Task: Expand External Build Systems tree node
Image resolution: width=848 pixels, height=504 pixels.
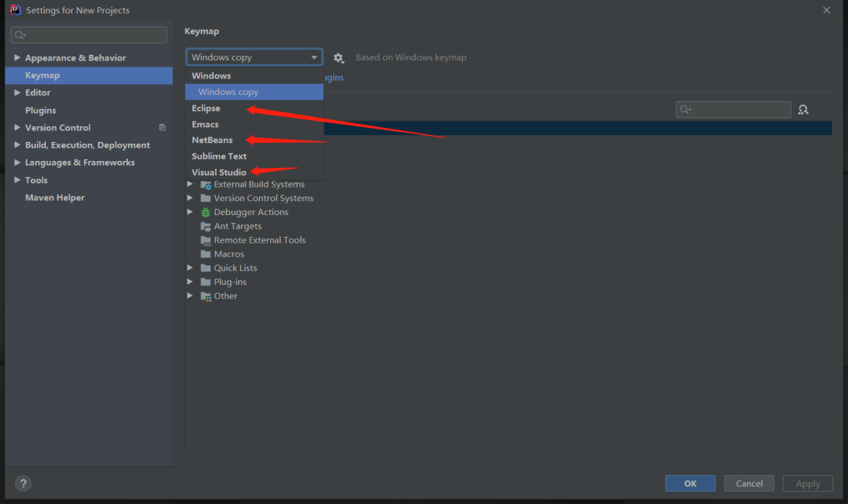Action: coord(190,184)
